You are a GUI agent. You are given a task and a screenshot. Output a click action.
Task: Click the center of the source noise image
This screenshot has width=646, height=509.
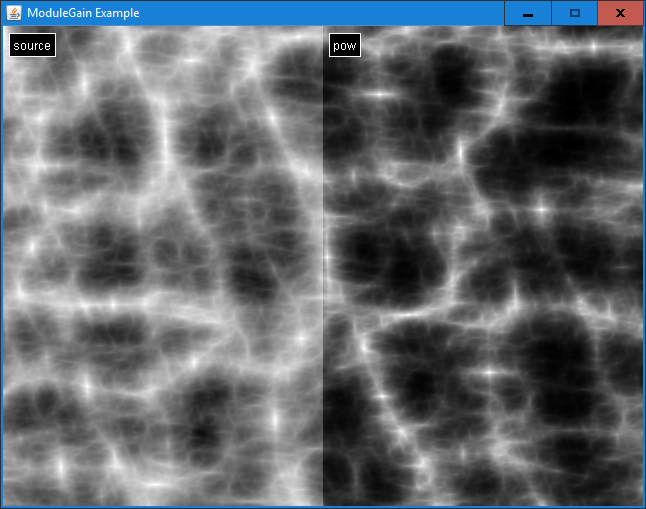coord(163,265)
